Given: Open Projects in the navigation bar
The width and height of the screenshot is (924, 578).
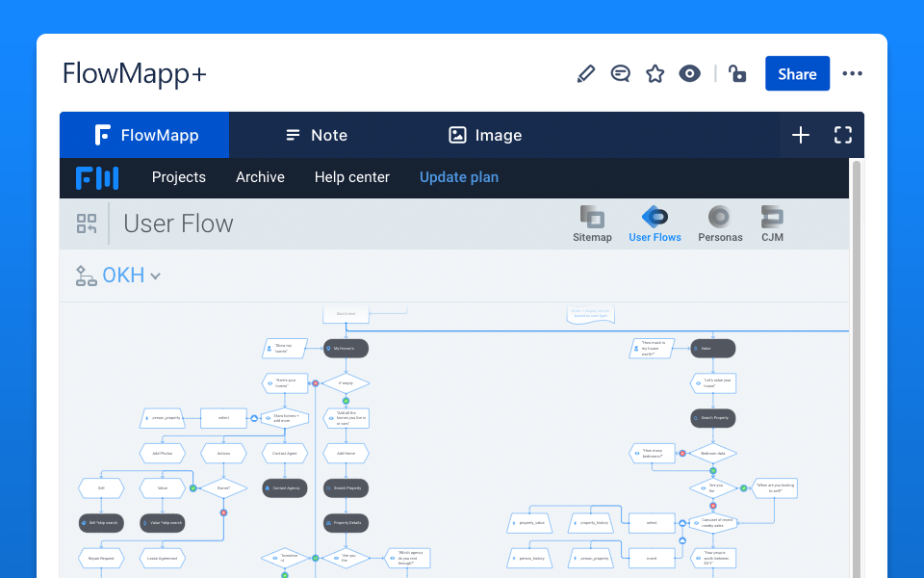Looking at the screenshot, I should 179,177.
